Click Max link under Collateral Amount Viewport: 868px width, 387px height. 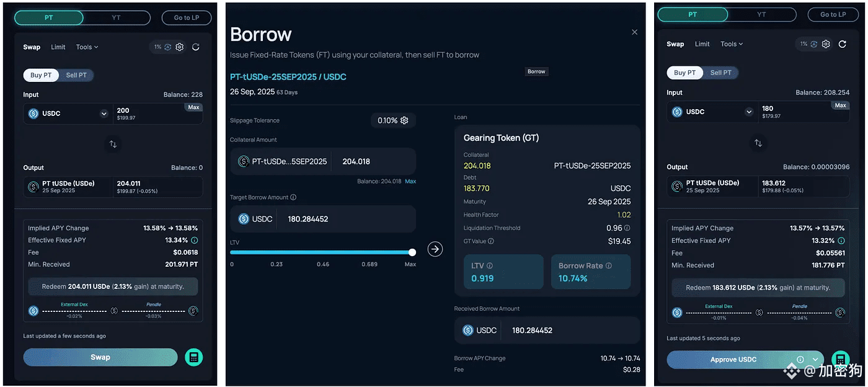[x=410, y=181]
